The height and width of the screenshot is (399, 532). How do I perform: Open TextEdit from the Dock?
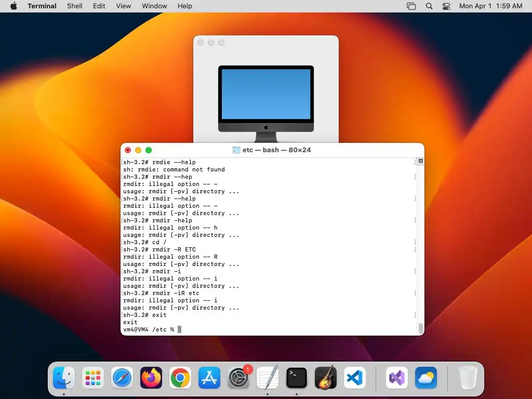(x=268, y=378)
